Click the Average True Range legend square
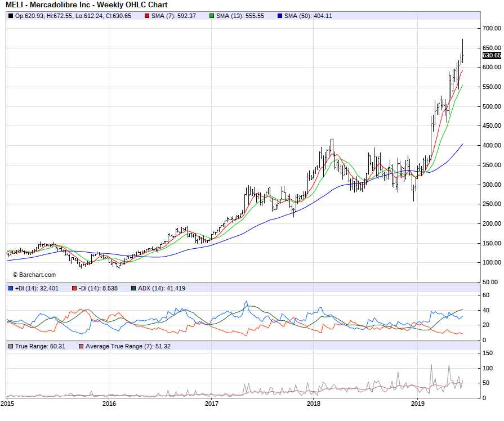The width and height of the screenshot is (504, 421). click(x=81, y=346)
